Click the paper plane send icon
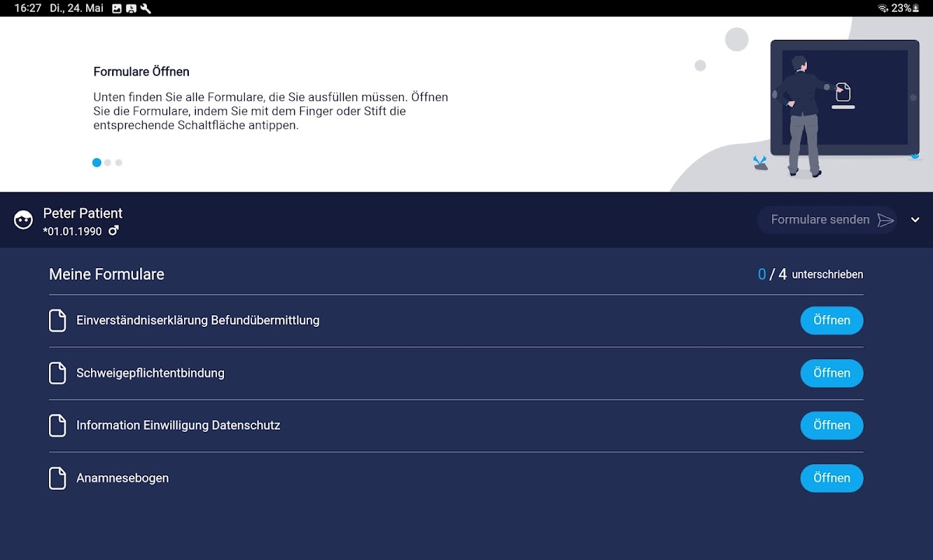 point(885,220)
